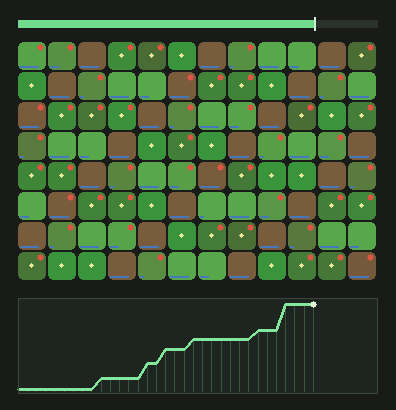Click red marker on brown tile, row two column six
Screen dimensions: 396x410
click(191, 78)
